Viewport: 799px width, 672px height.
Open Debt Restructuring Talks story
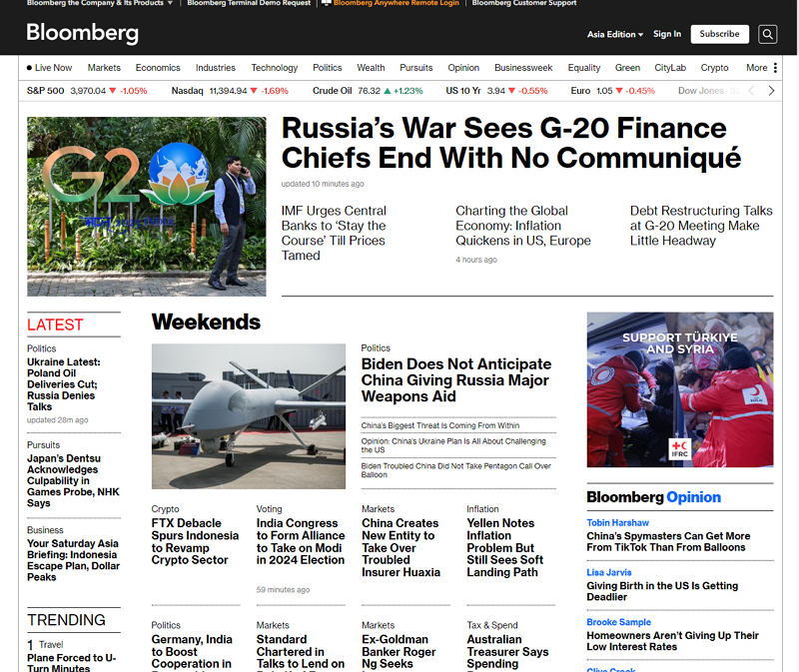(701, 226)
